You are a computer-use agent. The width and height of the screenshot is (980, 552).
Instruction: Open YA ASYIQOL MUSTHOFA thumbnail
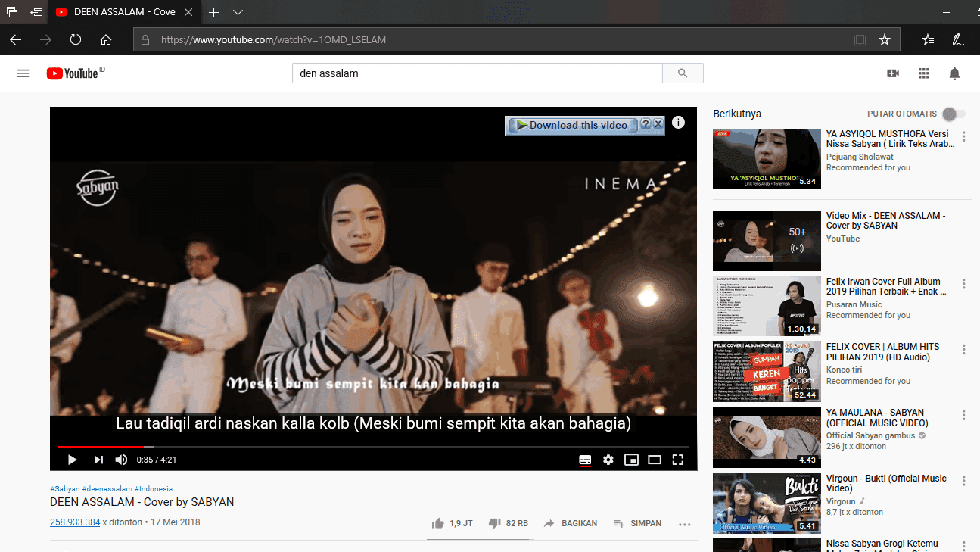[x=767, y=159]
